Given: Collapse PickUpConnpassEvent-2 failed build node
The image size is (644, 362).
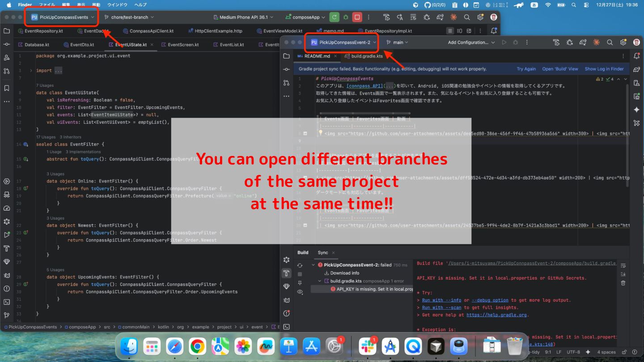Looking at the screenshot, I should pyautogui.click(x=314, y=265).
